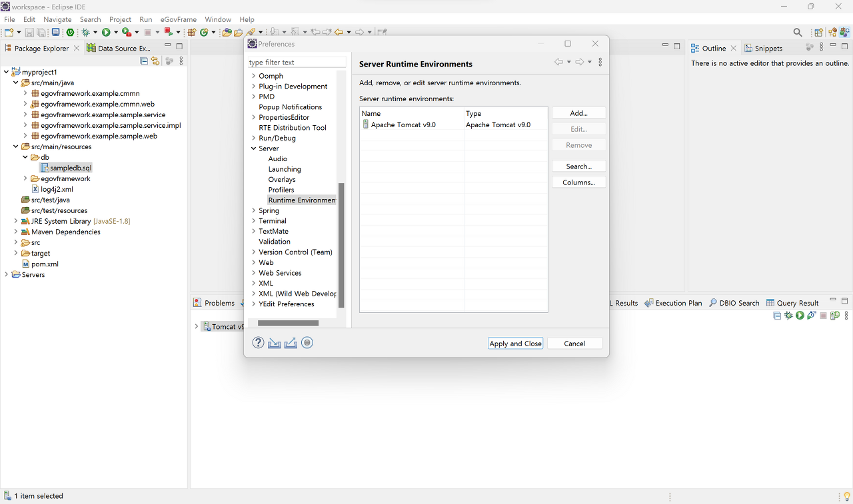Click the Search... button
The height and width of the screenshot is (504, 853).
point(579,166)
